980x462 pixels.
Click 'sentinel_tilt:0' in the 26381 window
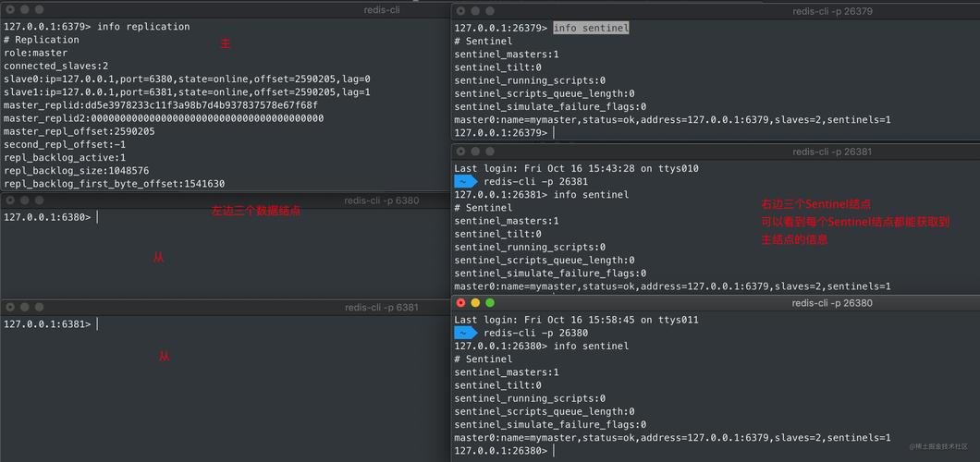tap(497, 234)
